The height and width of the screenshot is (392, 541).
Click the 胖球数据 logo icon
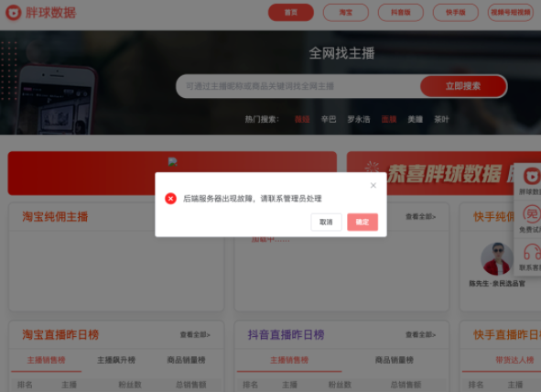click(x=14, y=13)
